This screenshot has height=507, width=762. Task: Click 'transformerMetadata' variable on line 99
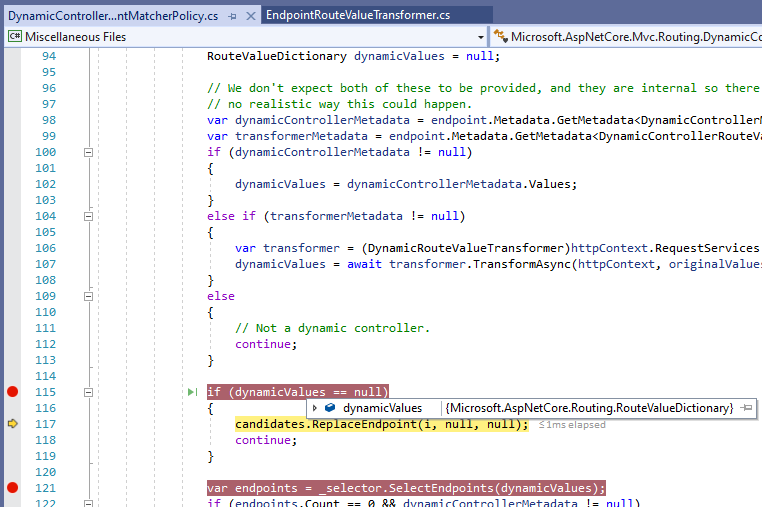click(x=301, y=136)
